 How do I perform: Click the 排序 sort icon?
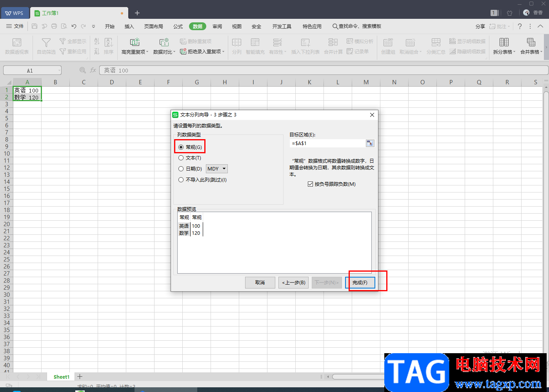coord(109,42)
